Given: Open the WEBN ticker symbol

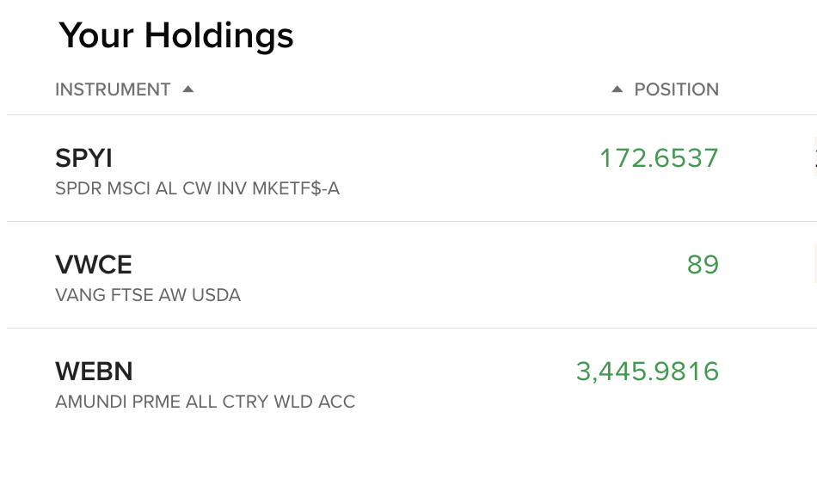Looking at the screenshot, I should pos(95,372).
